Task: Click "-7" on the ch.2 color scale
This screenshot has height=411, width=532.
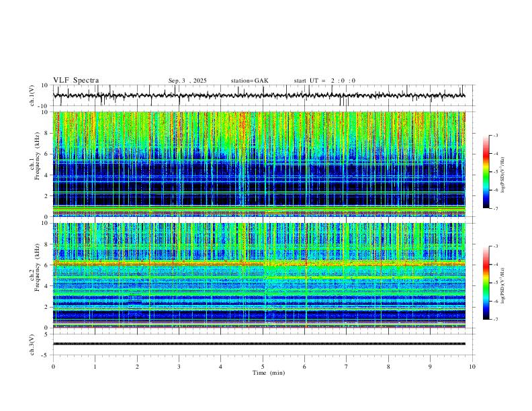Action: click(x=495, y=320)
